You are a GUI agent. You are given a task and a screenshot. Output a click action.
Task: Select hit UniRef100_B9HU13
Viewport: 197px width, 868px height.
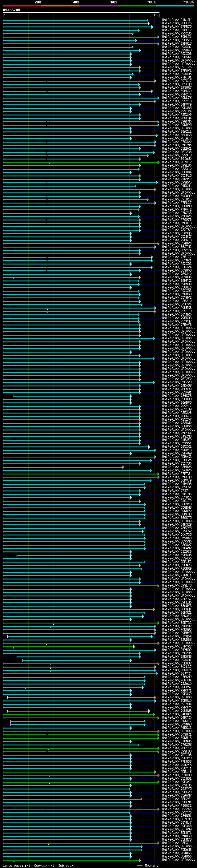(177, 43)
